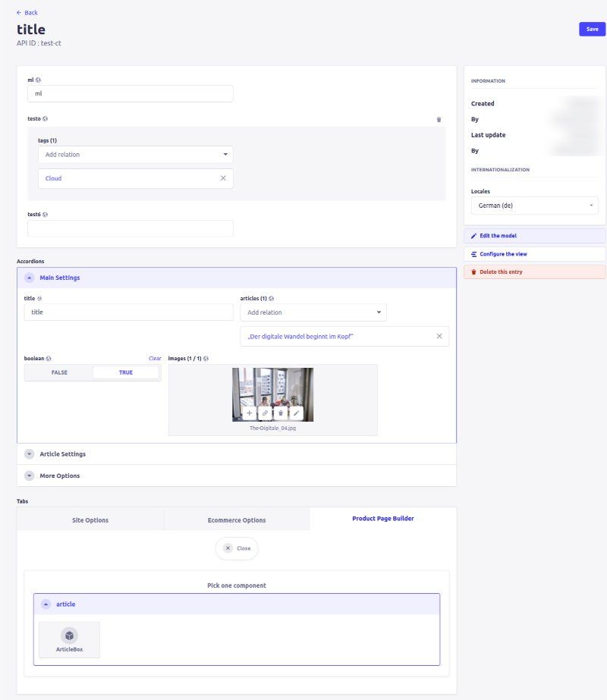Click the Back link
The image size is (607, 700).
coord(27,12)
